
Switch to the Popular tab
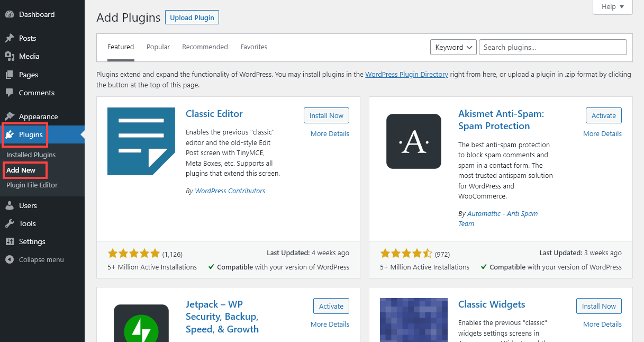[x=158, y=47]
